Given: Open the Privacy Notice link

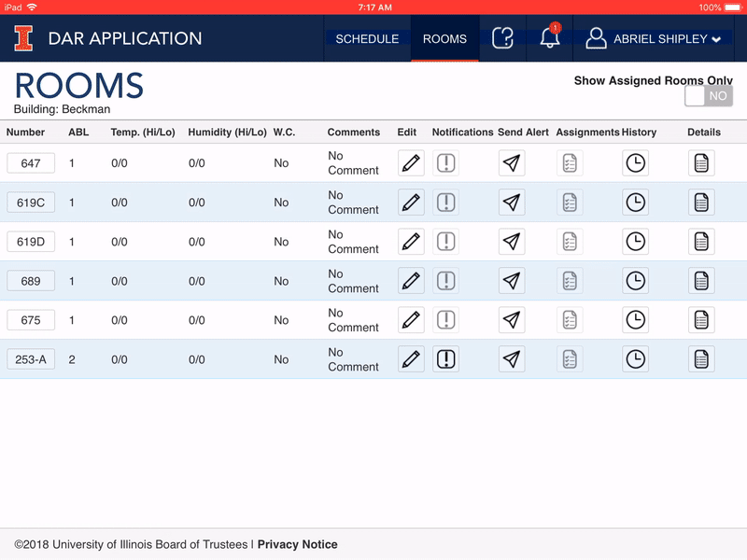Looking at the screenshot, I should (297, 544).
